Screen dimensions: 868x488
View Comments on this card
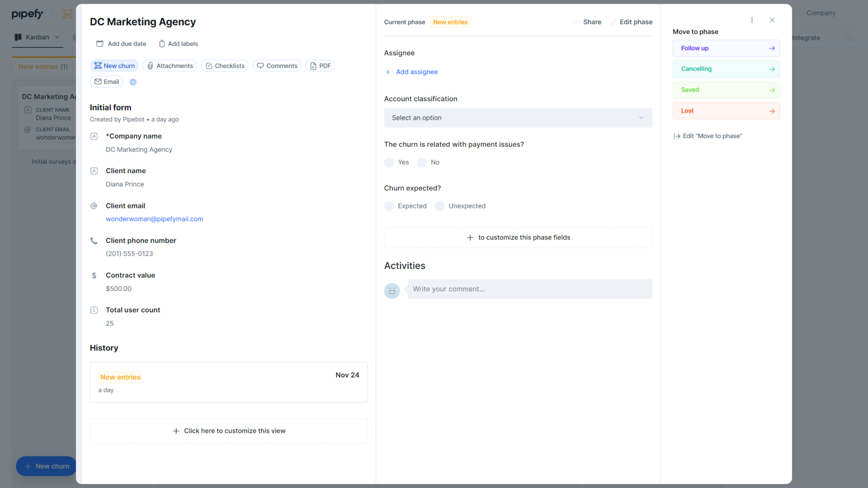click(277, 66)
